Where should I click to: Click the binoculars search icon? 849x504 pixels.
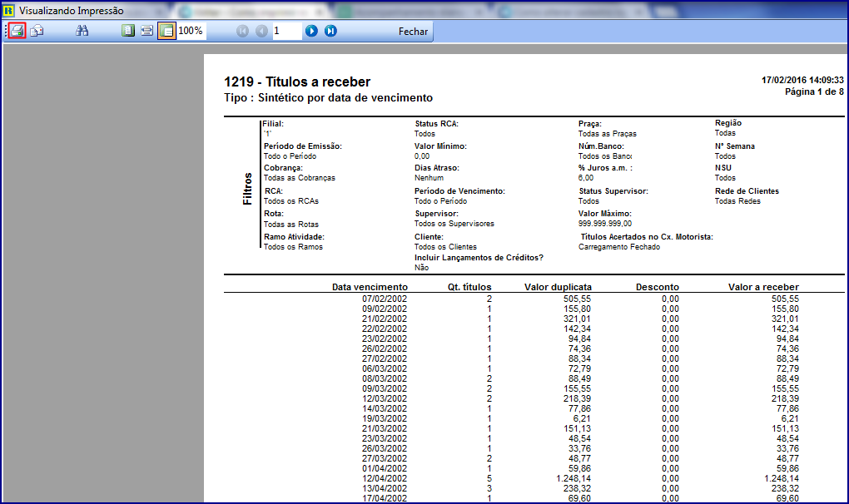pyautogui.click(x=82, y=31)
